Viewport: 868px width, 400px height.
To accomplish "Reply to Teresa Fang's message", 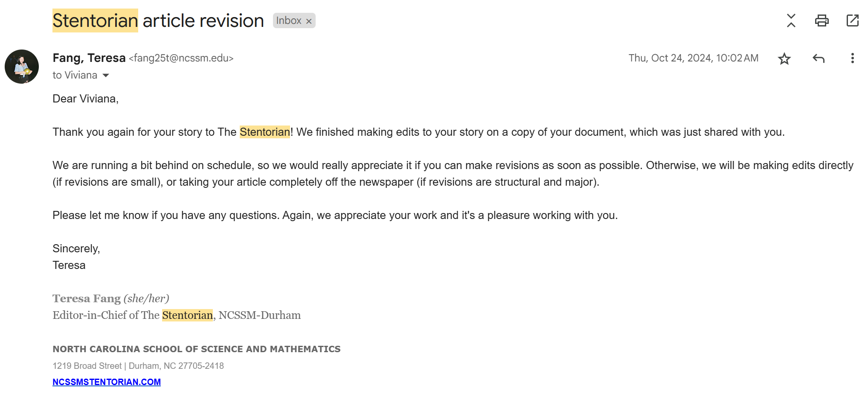I will coord(818,58).
